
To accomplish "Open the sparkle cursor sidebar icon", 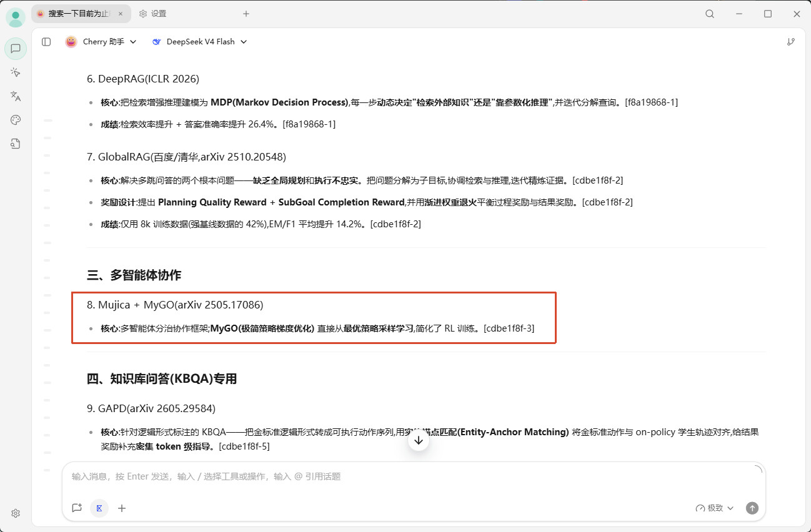I will coord(16,72).
